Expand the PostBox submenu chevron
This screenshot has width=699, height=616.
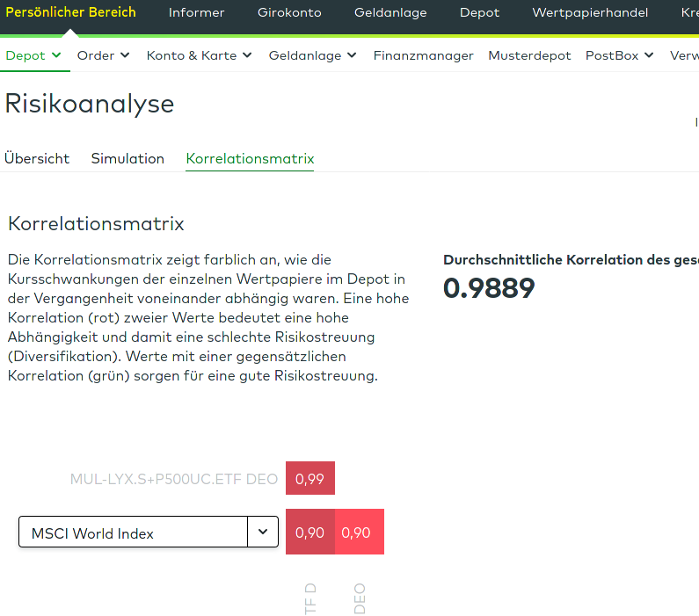click(649, 55)
